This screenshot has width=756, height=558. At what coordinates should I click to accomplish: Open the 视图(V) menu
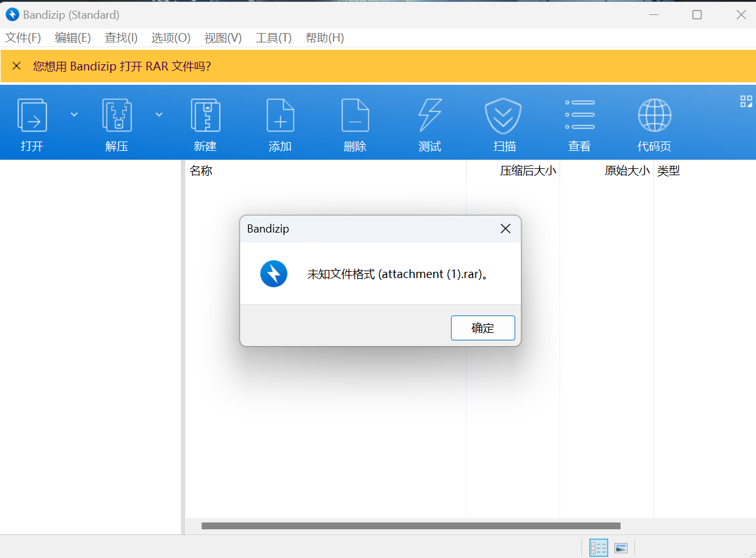[x=223, y=38]
